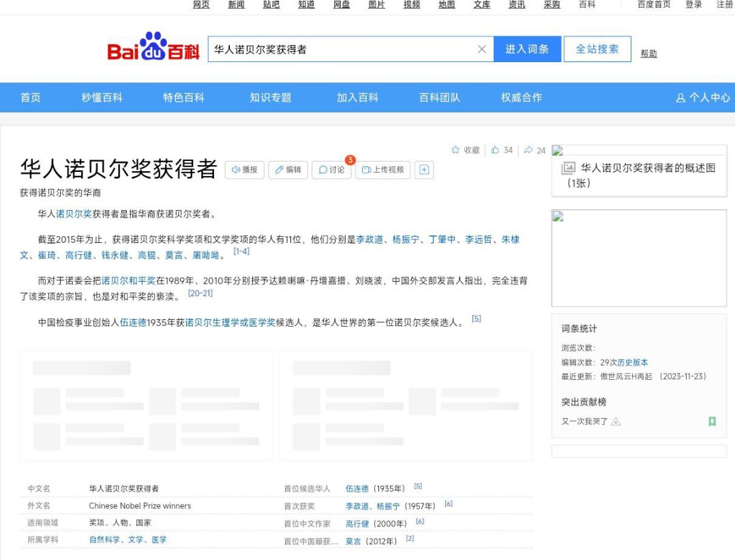Click the 网盘 top link
This screenshot has width=735, height=560.
tap(342, 4)
